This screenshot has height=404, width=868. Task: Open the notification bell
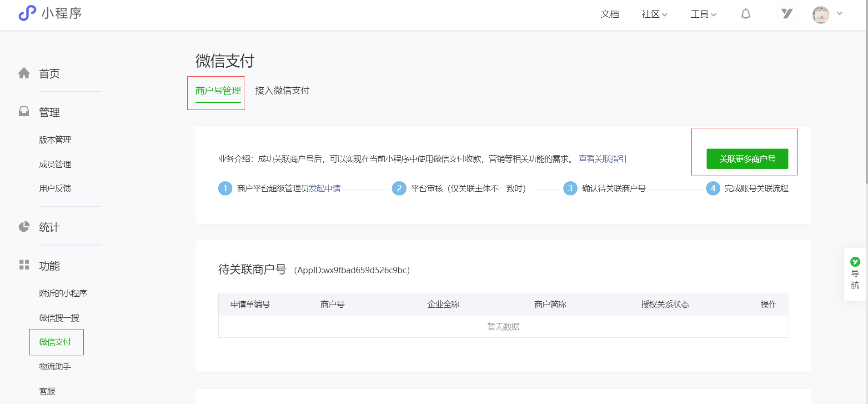tap(746, 14)
